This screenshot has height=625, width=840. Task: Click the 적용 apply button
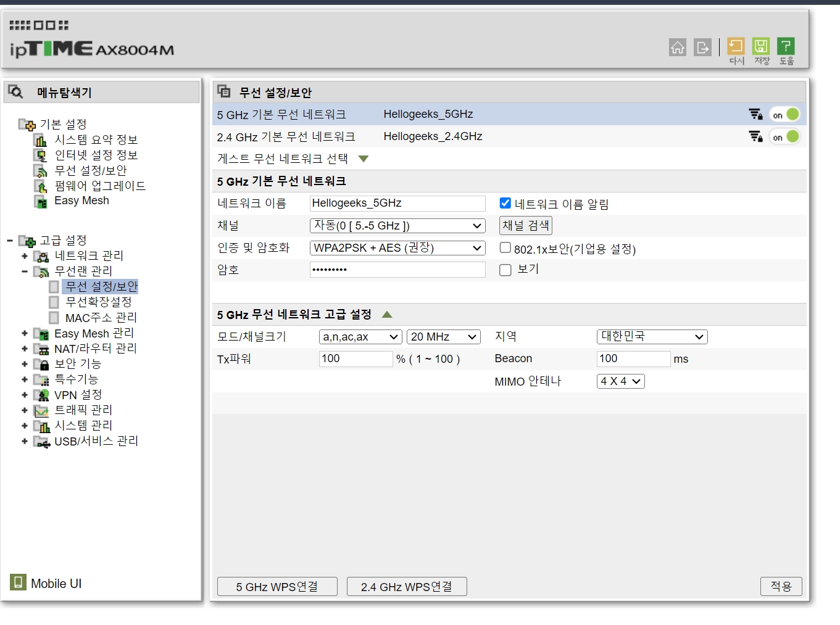click(x=781, y=586)
